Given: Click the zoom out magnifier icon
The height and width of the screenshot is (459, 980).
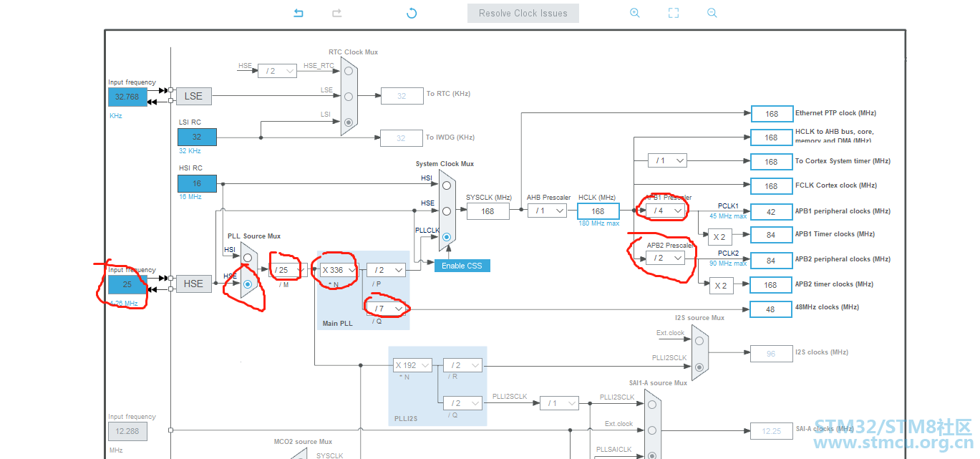Looking at the screenshot, I should pos(712,13).
